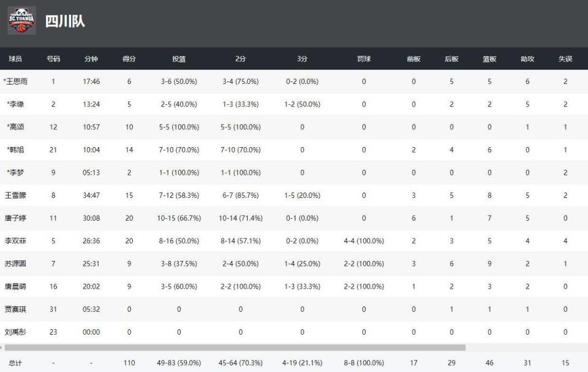Open the 四川队 team name heading
Screen dimensions: 588x372
point(65,21)
